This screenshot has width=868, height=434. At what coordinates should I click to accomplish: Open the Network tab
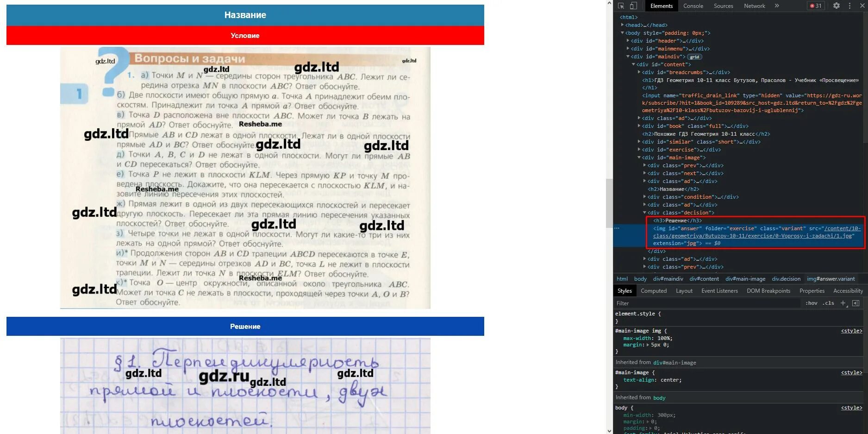click(754, 6)
